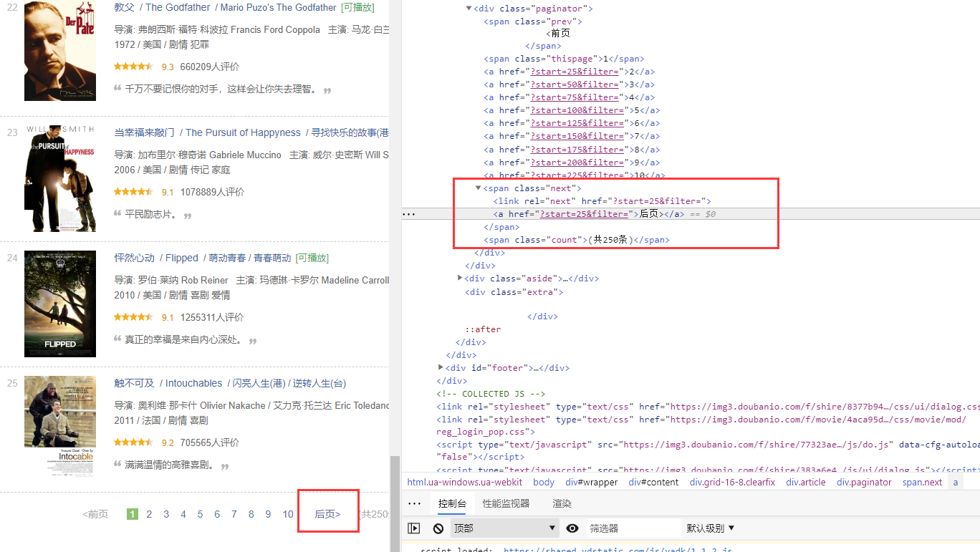This screenshot has width=980, height=552.
Task: Go to page 7 in pagination
Action: point(234,514)
